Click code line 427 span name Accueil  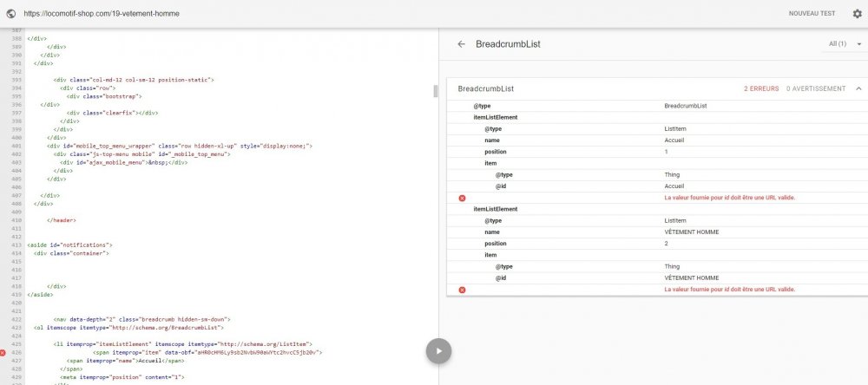pyautogui.click(x=125, y=361)
